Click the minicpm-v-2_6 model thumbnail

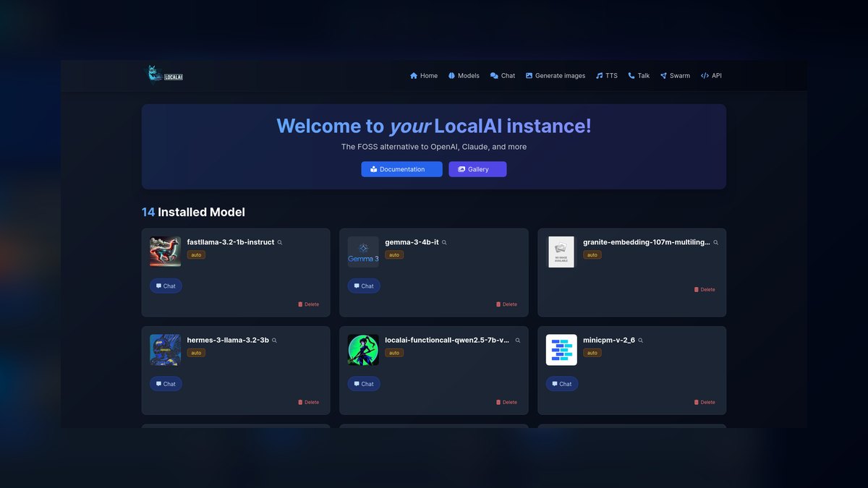point(561,350)
